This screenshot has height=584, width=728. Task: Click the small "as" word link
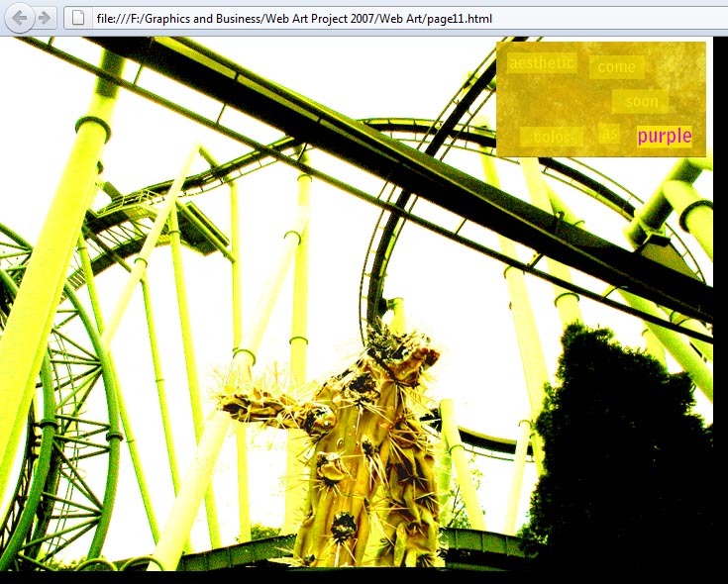[x=609, y=134]
